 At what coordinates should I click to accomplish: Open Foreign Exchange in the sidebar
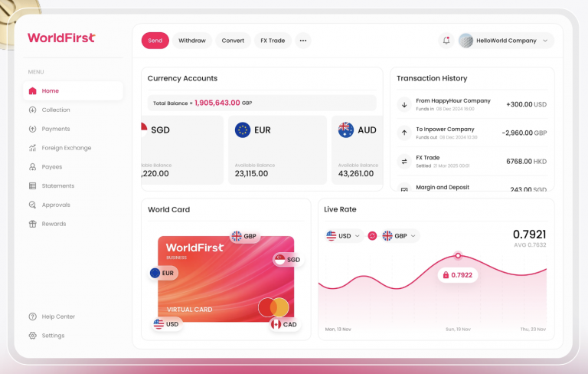[73, 148]
